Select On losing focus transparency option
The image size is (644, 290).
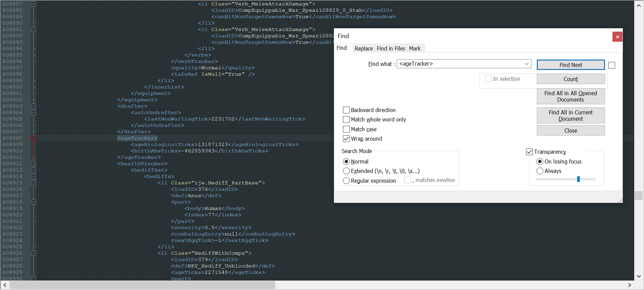pyautogui.click(x=540, y=161)
